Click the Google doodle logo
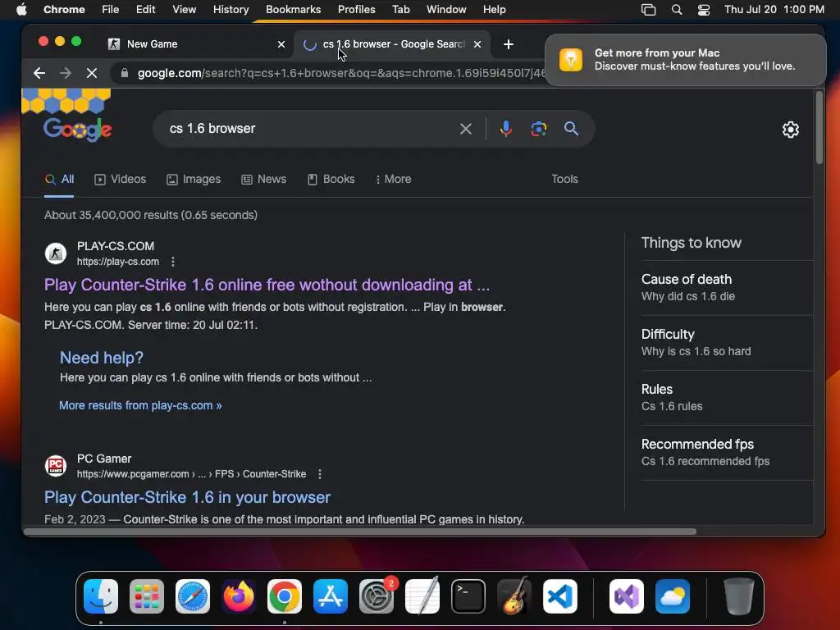The image size is (840, 630). point(77,129)
